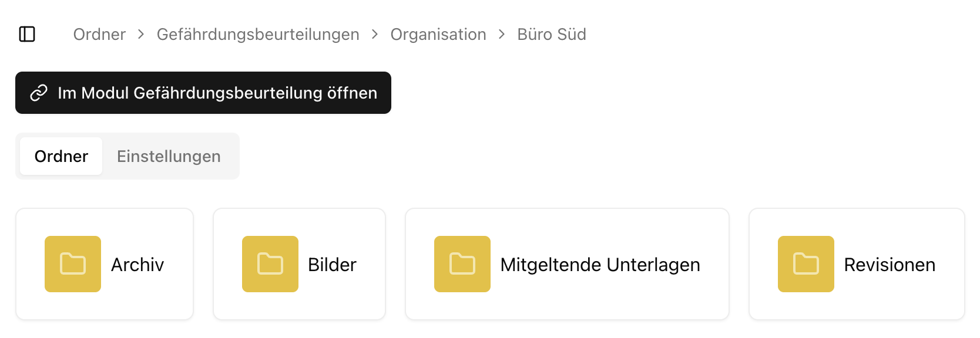Viewport: 980px width, 338px height.
Task: Open the Gefährdungsbeurteilungen breadcrumb link
Action: [257, 34]
